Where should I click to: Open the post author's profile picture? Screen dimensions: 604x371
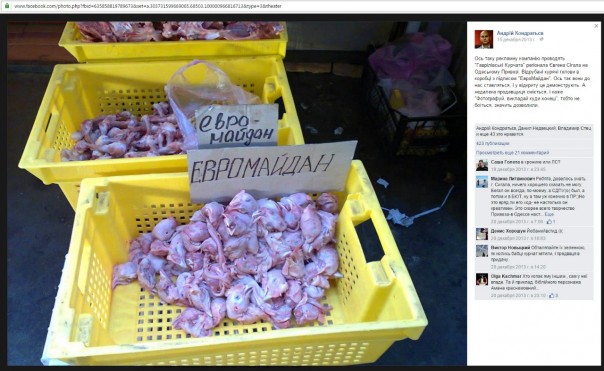pos(483,39)
